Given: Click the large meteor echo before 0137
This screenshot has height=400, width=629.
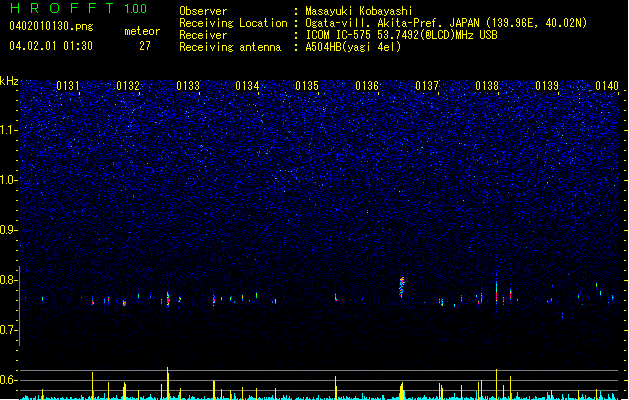Looking at the screenshot, I should (402, 287).
